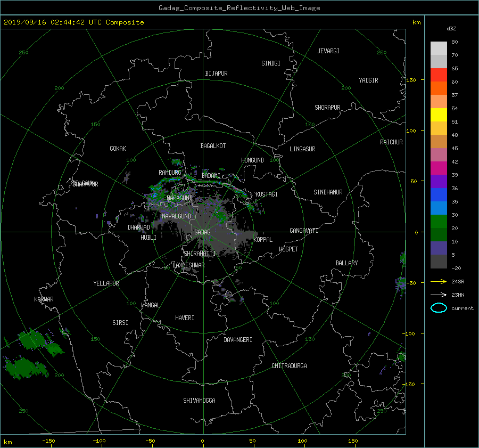Click the KUSTAGI city label
Viewport: 479px width, 448px height.
point(267,194)
